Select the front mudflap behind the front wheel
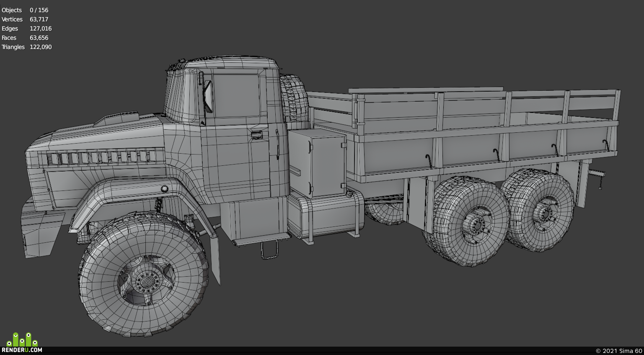644x355 pixels. 215,260
